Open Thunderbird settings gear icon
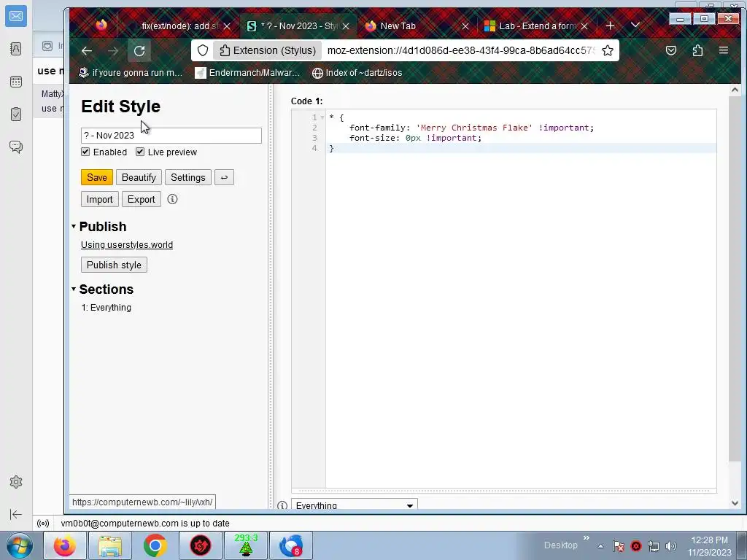The image size is (747, 560). click(16, 482)
